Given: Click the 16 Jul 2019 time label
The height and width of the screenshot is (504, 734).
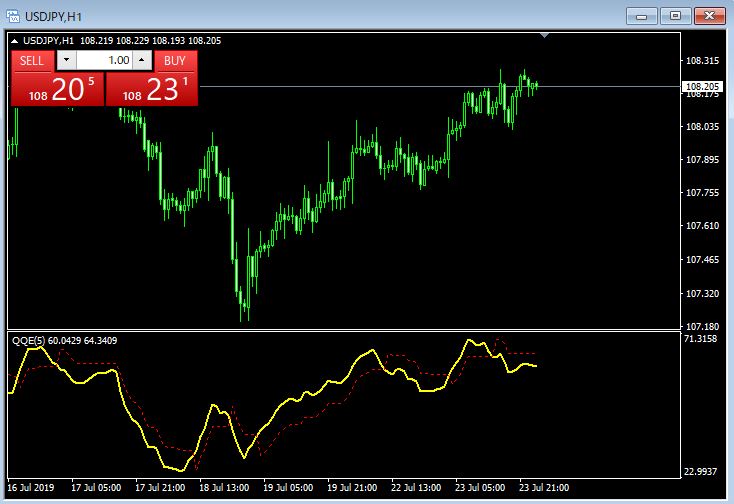Looking at the screenshot, I should pos(30,488).
